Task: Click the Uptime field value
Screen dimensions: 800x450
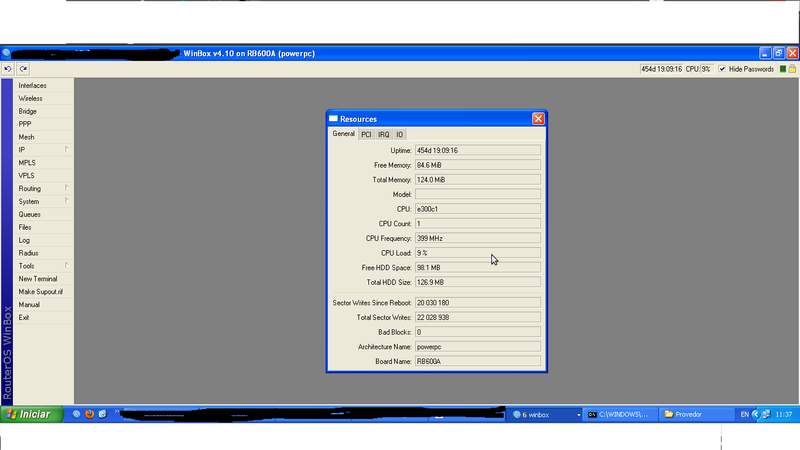Action: [x=478, y=151]
